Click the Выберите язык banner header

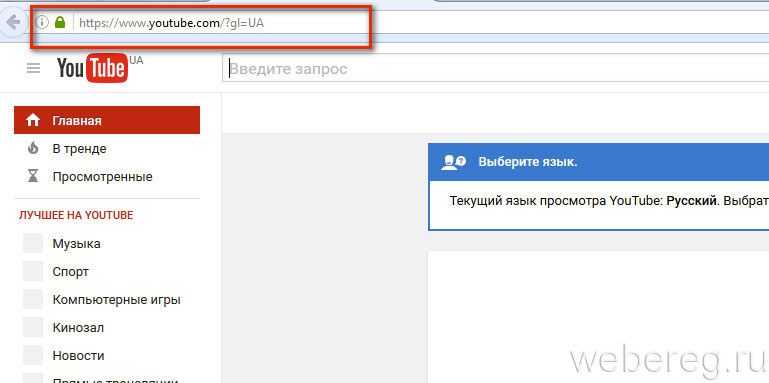point(598,162)
